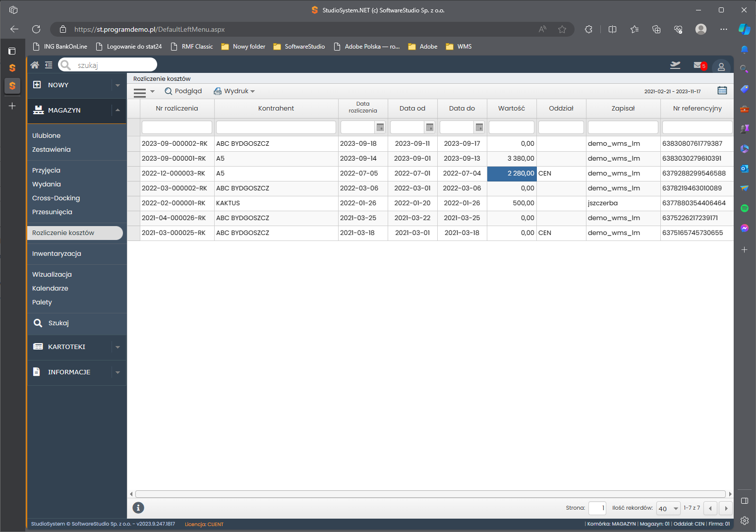This screenshot has height=532, width=756.
Task: Open Wydania in the left menu
Action: coord(47,184)
